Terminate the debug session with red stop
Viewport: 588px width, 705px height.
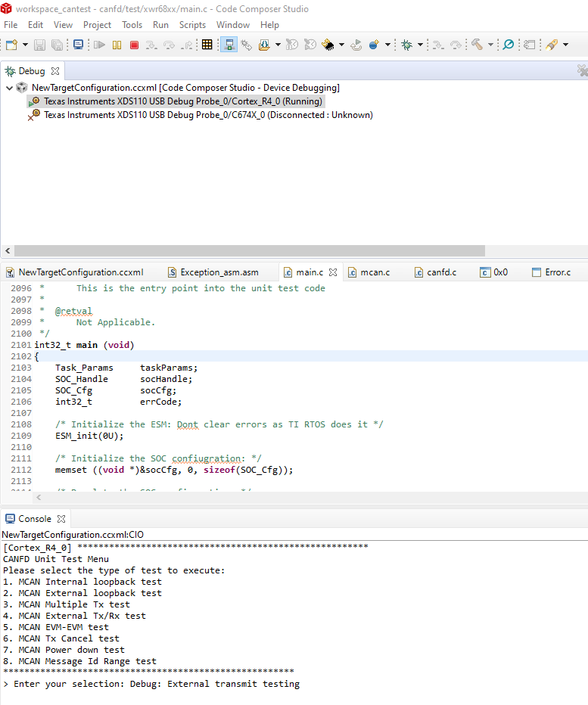coord(134,45)
